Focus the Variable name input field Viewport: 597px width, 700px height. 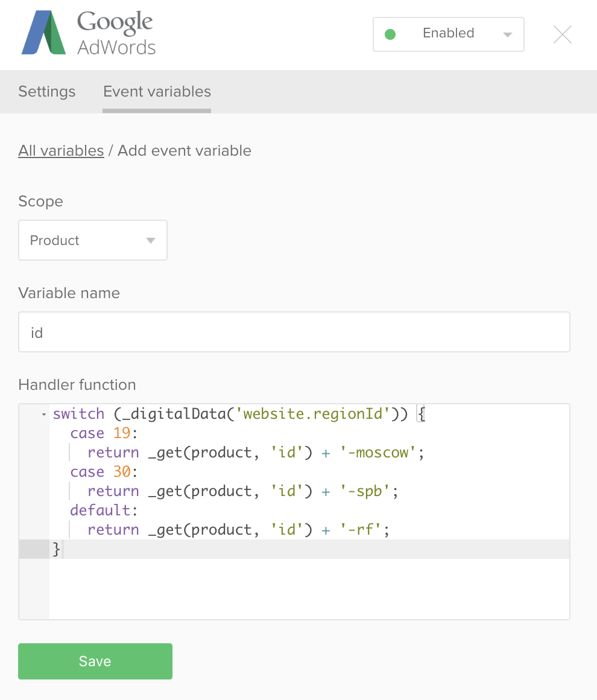294,332
